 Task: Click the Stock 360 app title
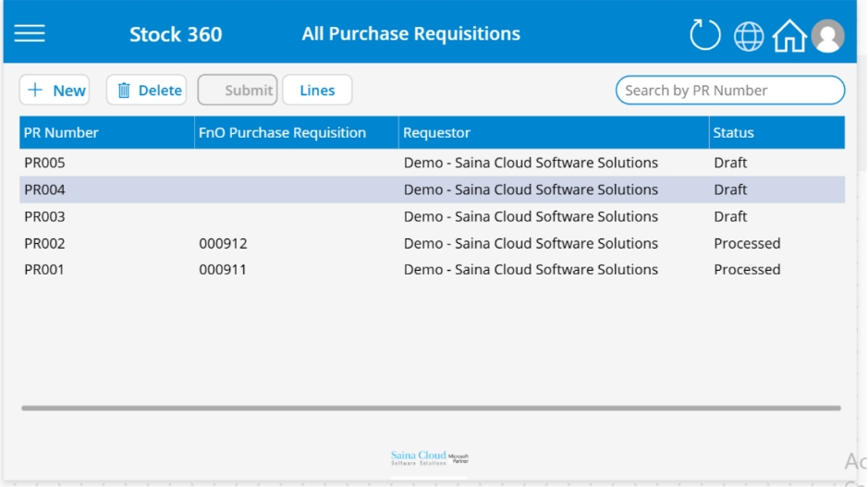176,34
